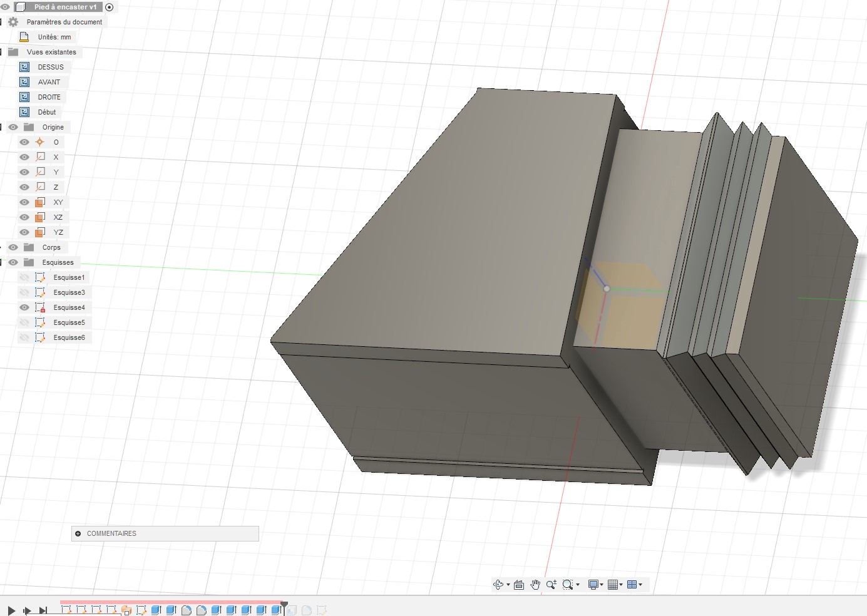The width and height of the screenshot is (867, 616).
Task: Activate component radio button next to title
Action: [x=110, y=7]
